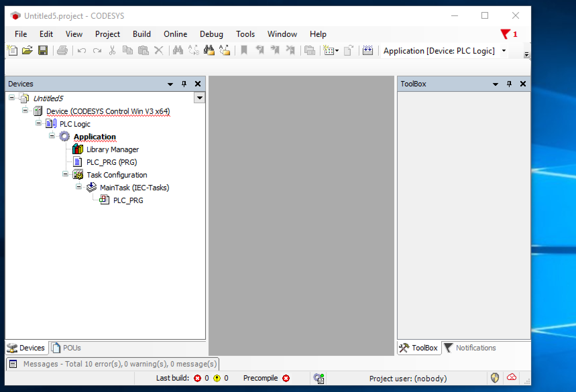Cut selection using scissors toolbar icon
576x392 pixels.
click(x=112, y=50)
